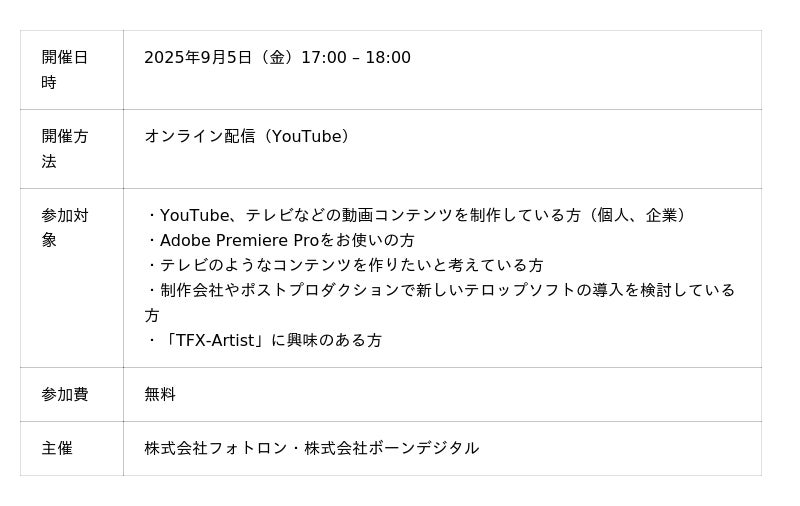Click the bullet テレビのようなコンテンツを作りたい
Screen dimensions: 800x506
click(345, 266)
